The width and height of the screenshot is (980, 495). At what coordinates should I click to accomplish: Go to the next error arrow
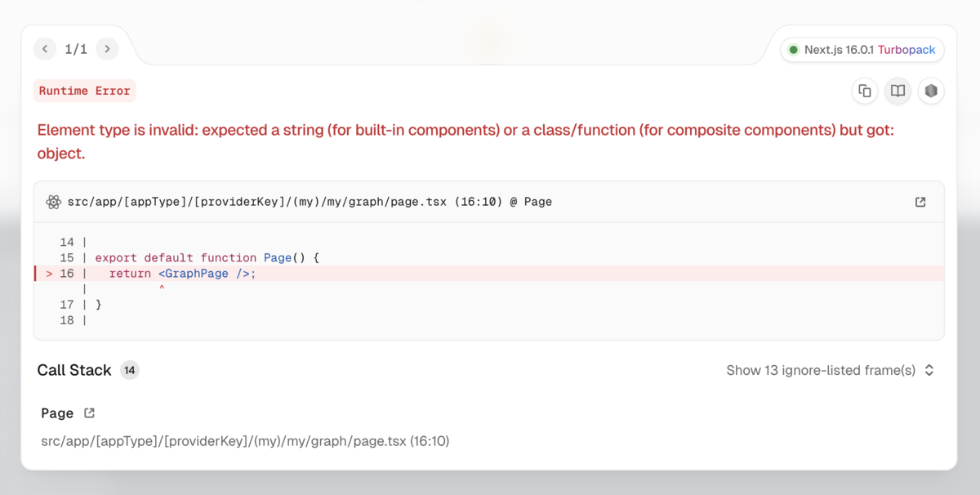click(x=107, y=49)
